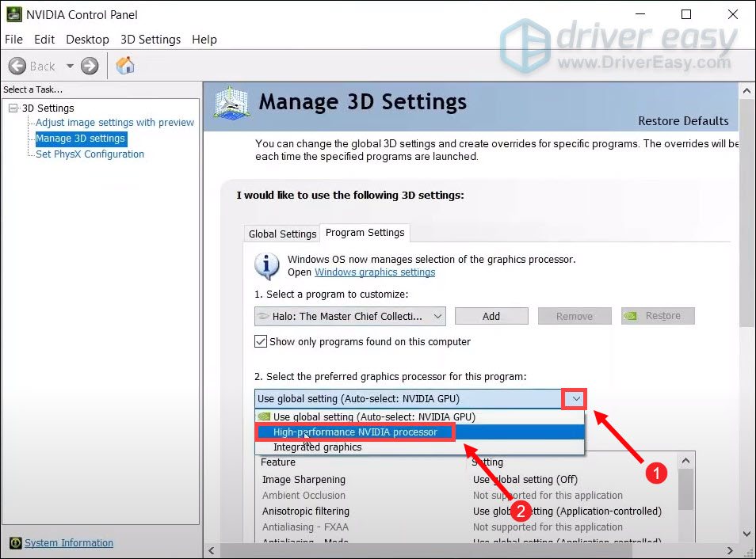
Task: Click the settings list scroll up arrow
Action: pos(685,461)
